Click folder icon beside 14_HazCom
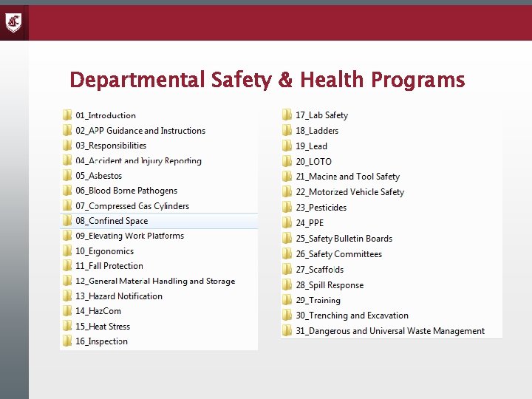This screenshot has height=399, width=532. pos(67,311)
